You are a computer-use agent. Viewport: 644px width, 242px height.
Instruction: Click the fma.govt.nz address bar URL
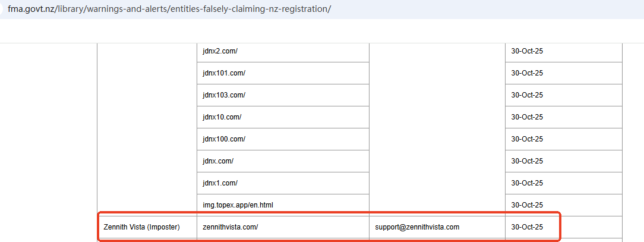click(169, 10)
